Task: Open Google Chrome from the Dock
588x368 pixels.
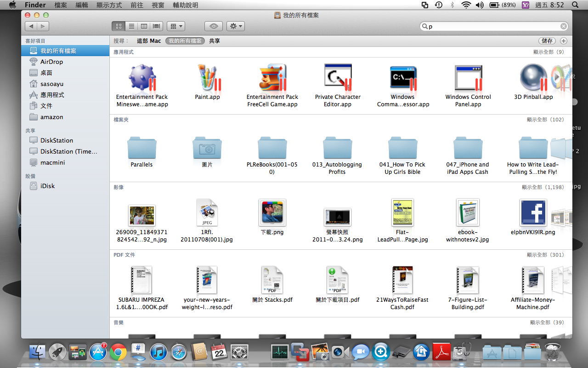Action: 118,352
